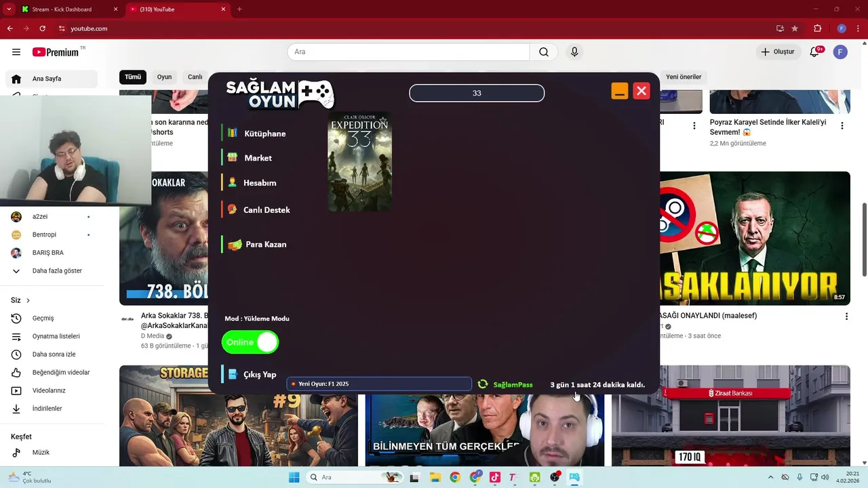Open the Poyraz Karayel Setinde video title
The height and width of the screenshot is (488, 868).
pos(768,127)
